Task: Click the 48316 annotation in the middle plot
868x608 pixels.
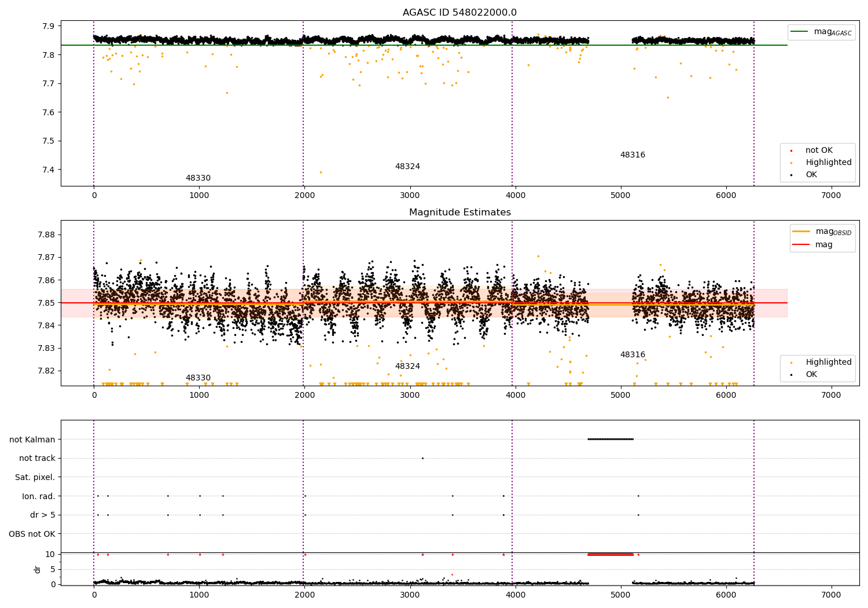Action: (x=632, y=355)
